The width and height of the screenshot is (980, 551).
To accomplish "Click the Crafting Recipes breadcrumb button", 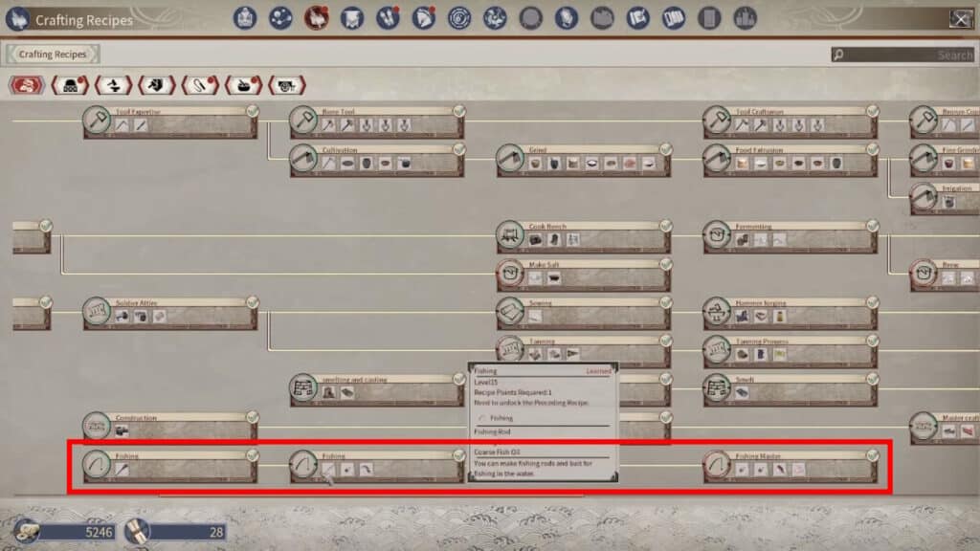I will click(x=53, y=55).
